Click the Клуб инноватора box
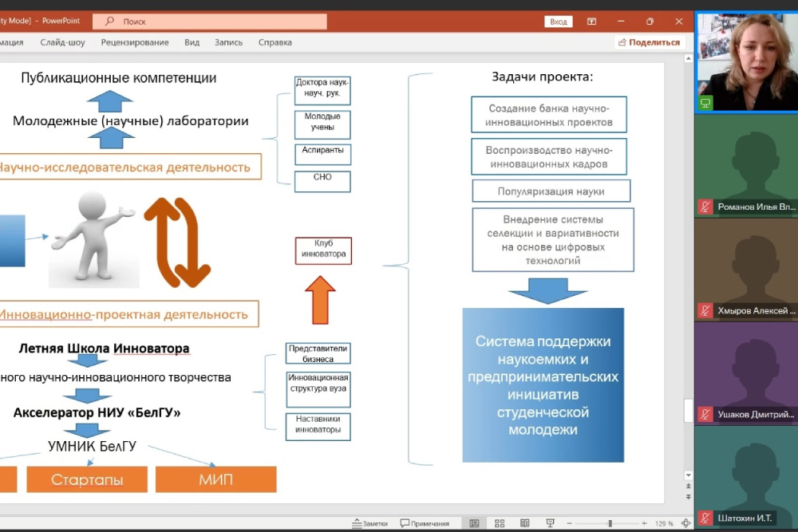This screenshot has width=798, height=532. 323,250
